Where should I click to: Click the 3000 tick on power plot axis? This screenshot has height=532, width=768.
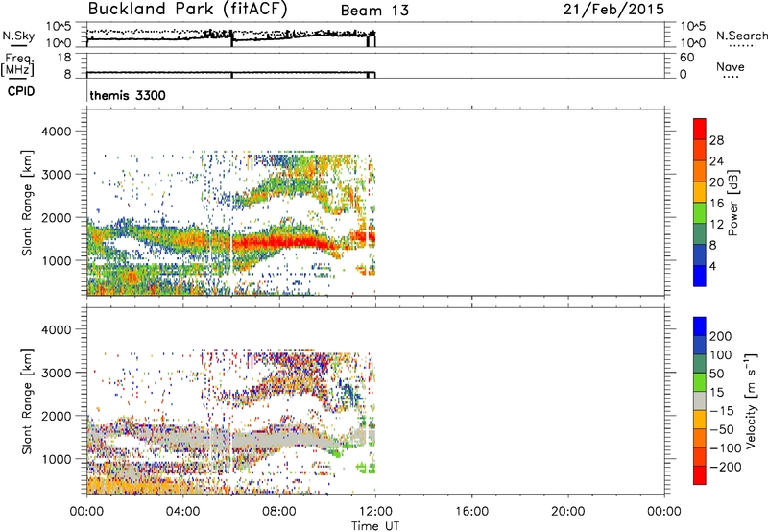57,175
